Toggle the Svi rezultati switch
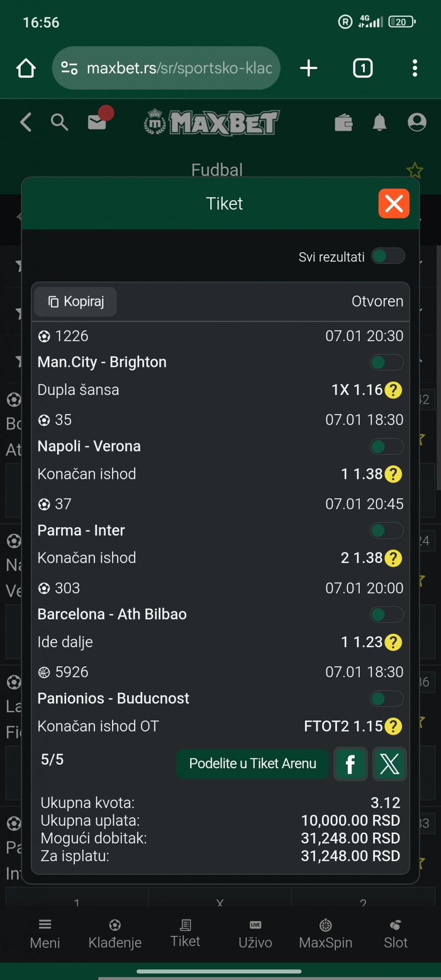The image size is (441, 980). tap(388, 256)
